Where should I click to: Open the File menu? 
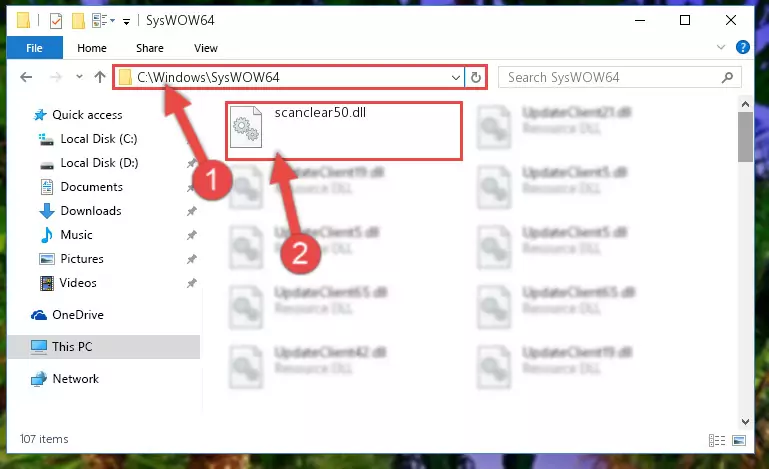click(x=34, y=48)
